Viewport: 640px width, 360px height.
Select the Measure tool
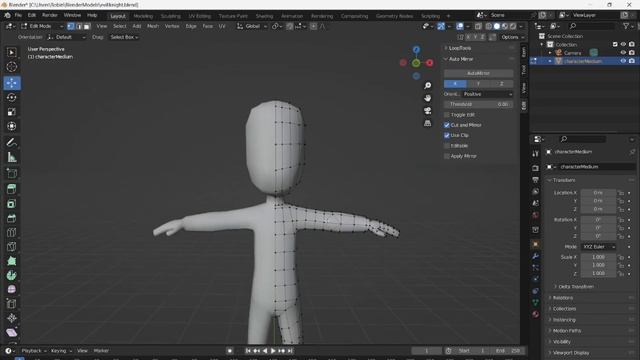click(x=11, y=157)
